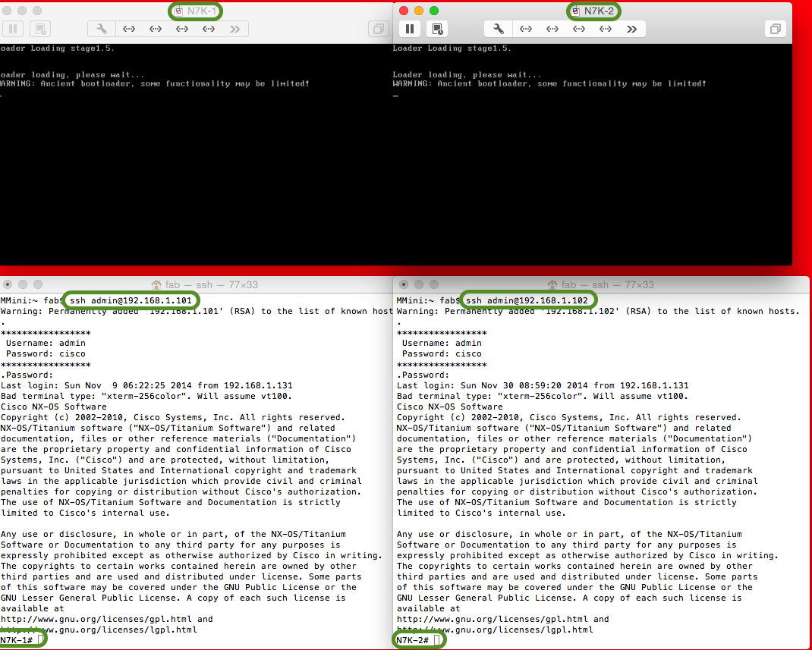Click 'Last login: Sun Nov 9' line
812x650 pixels.
(146, 385)
